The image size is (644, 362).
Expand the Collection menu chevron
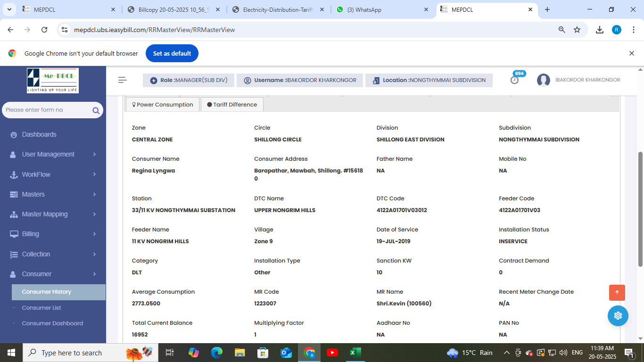click(x=94, y=254)
